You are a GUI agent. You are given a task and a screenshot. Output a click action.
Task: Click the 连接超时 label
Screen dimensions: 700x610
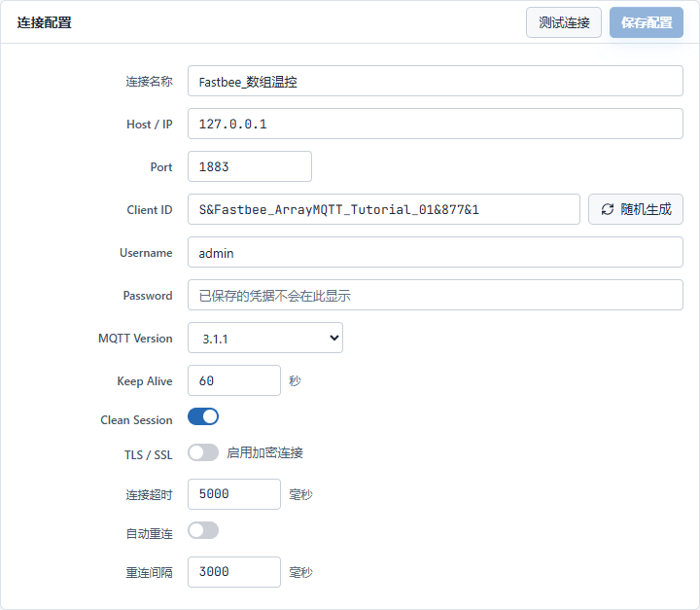(149, 494)
